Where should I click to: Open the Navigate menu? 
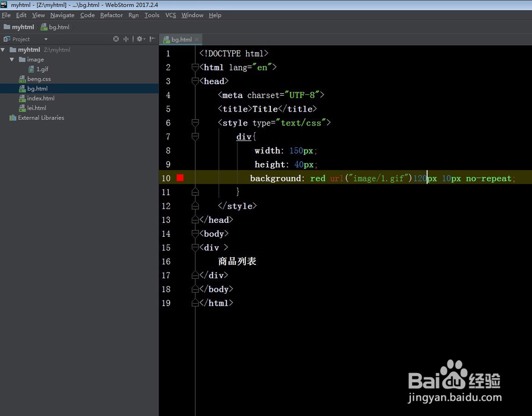tap(62, 15)
